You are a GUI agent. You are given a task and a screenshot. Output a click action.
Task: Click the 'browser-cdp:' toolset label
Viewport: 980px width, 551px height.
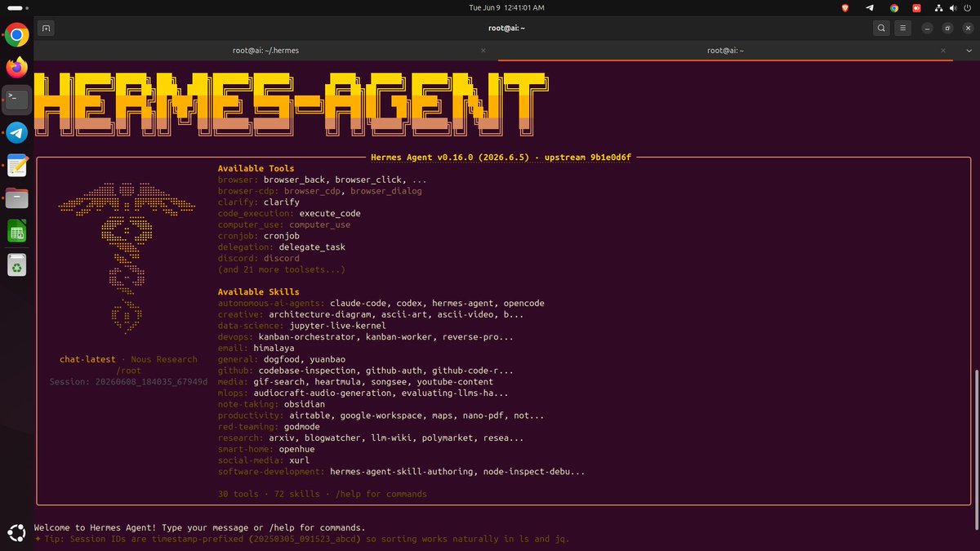248,191
